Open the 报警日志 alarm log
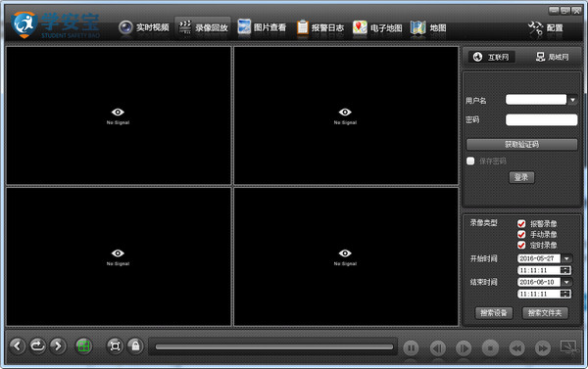The image size is (588, 369). (x=320, y=27)
